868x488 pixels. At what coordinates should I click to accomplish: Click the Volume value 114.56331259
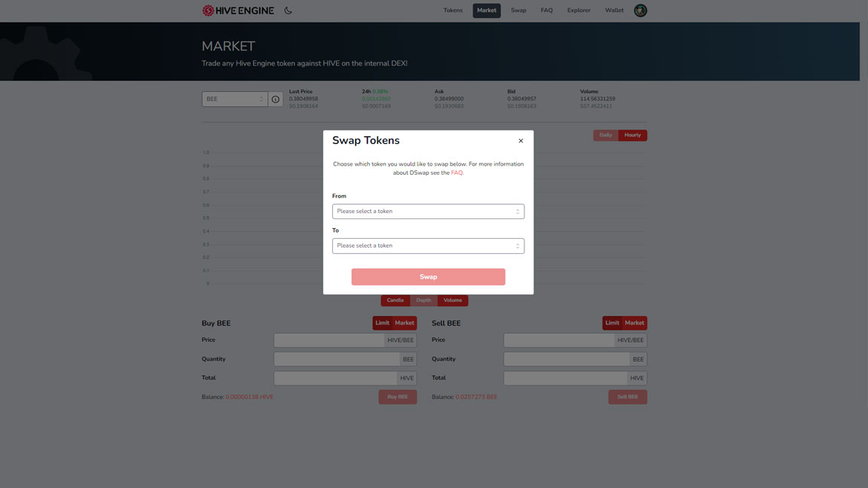coord(598,99)
